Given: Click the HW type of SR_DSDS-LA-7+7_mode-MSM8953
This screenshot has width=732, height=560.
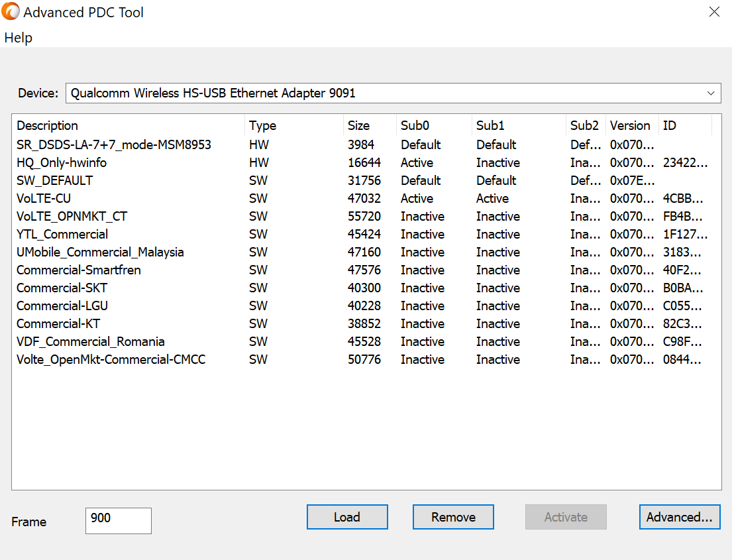Looking at the screenshot, I should coord(258,144).
